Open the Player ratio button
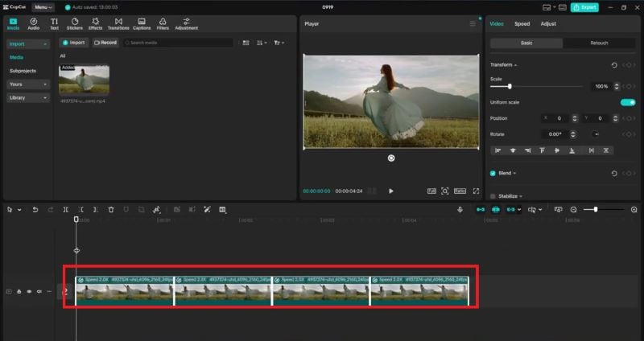This screenshot has width=644, height=341. [460, 191]
